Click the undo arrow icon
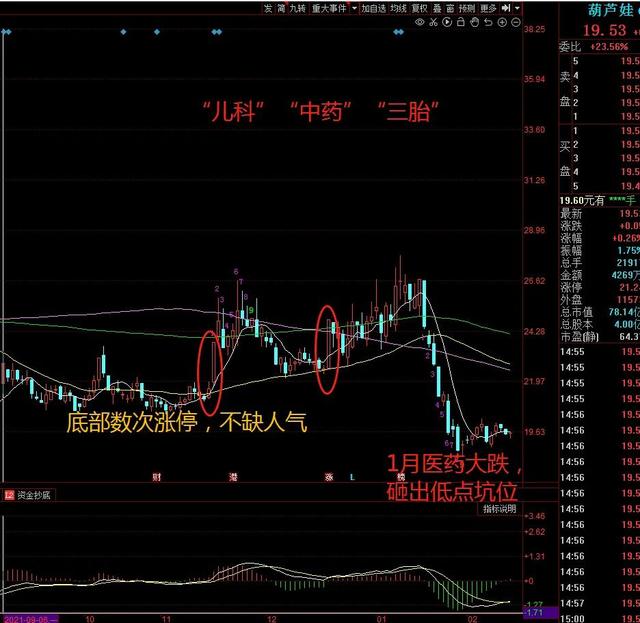The height and width of the screenshot is (623, 640). tap(488, 22)
